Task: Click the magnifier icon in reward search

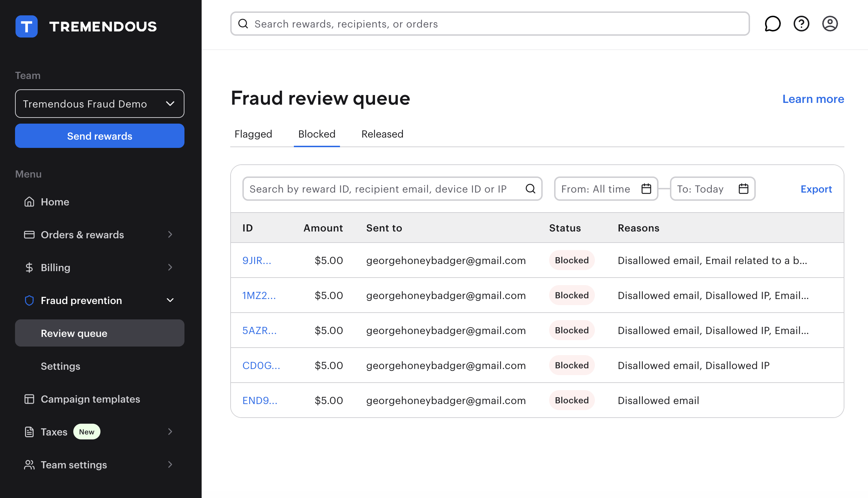Action: pos(531,189)
